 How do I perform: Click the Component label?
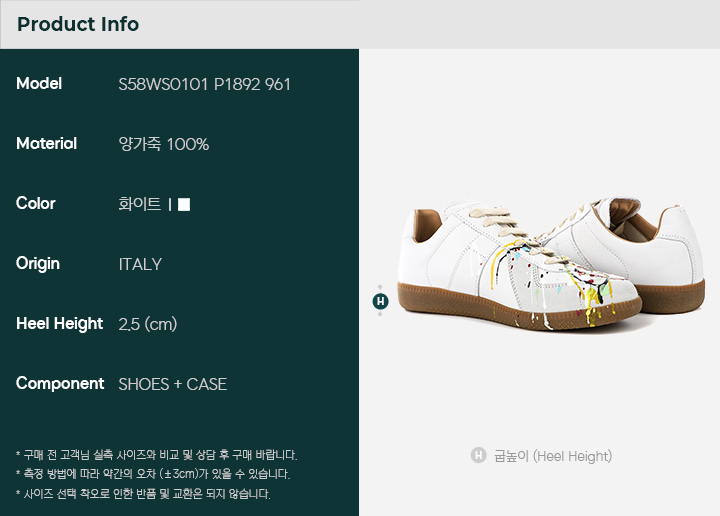(60, 384)
